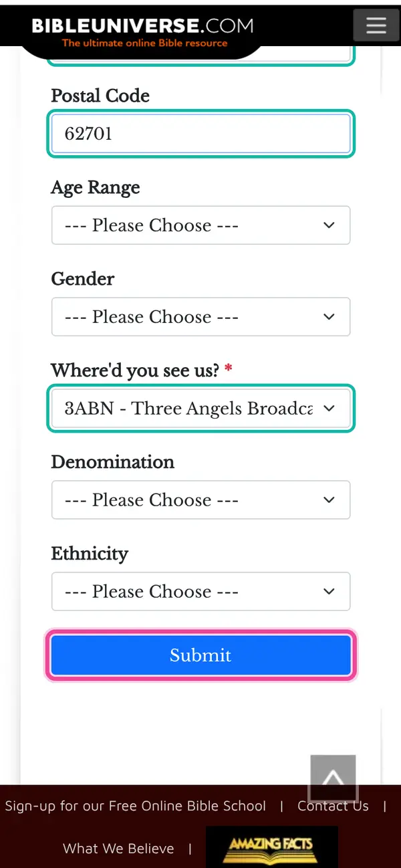Click the Ethnicity label text
This screenshot has height=868, width=401.
tap(90, 554)
